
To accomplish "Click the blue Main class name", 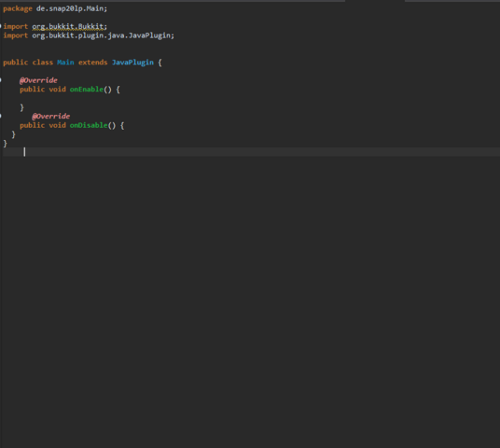I will 65,63.
